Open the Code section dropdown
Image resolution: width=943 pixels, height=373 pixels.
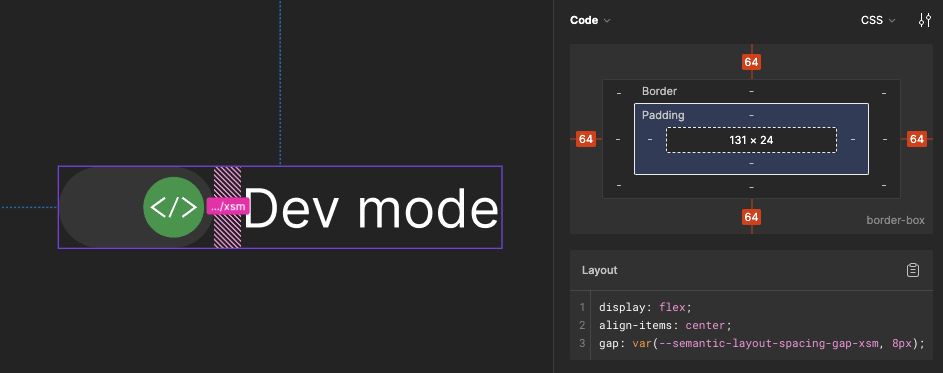point(590,20)
